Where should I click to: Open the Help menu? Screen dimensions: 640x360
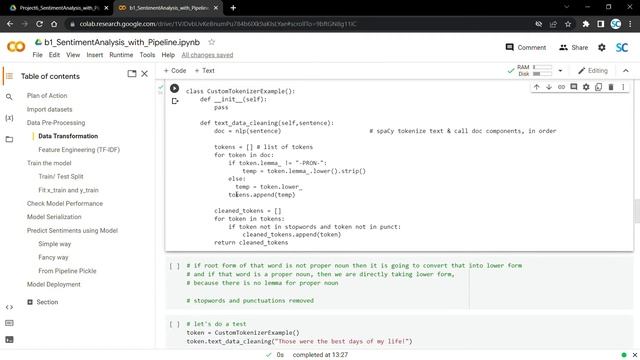(x=168, y=55)
